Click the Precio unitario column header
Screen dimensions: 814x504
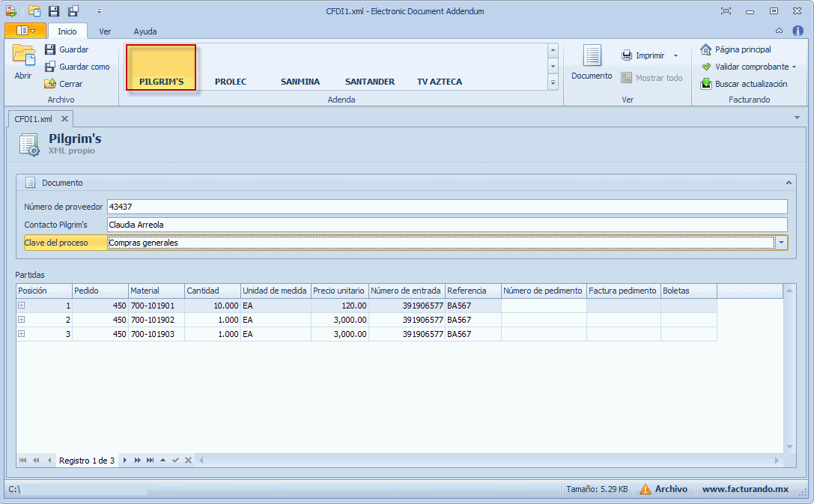(x=339, y=291)
